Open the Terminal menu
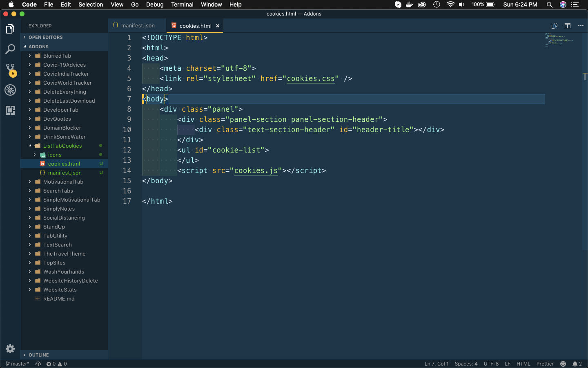This screenshot has height=368, width=588. (x=182, y=4)
